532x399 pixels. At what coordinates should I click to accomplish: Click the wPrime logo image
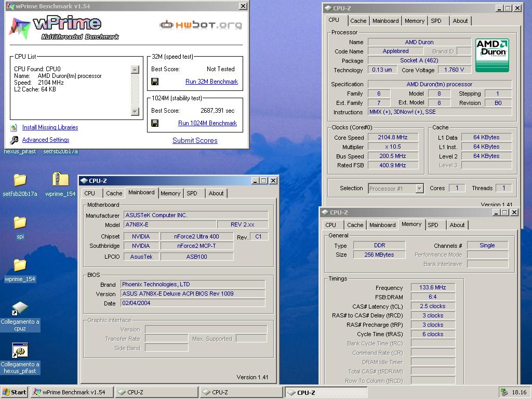point(63,28)
